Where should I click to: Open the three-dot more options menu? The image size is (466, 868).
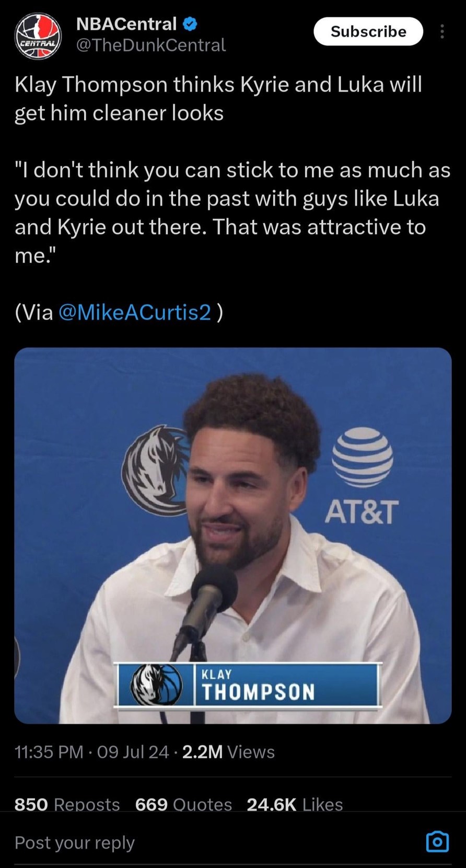[x=442, y=32]
